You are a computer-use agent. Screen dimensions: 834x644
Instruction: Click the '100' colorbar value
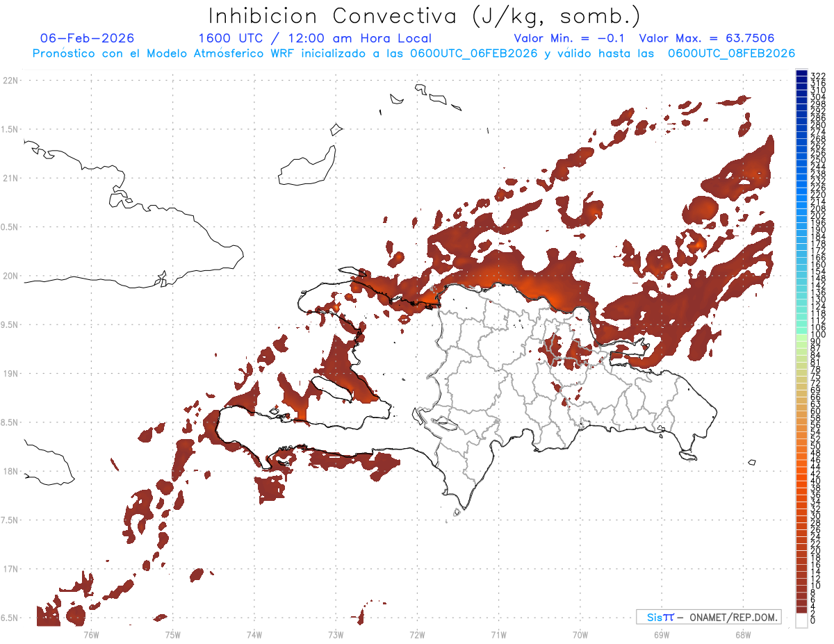pyautogui.click(x=817, y=334)
